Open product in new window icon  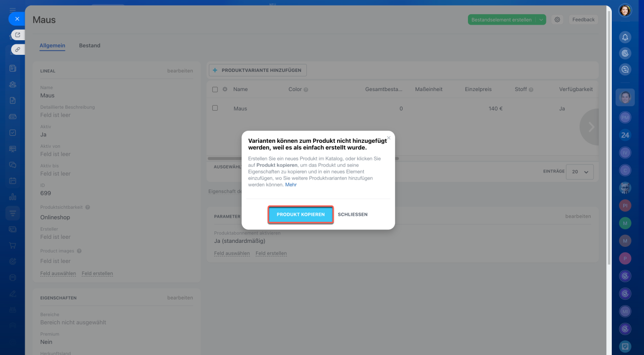click(18, 35)
